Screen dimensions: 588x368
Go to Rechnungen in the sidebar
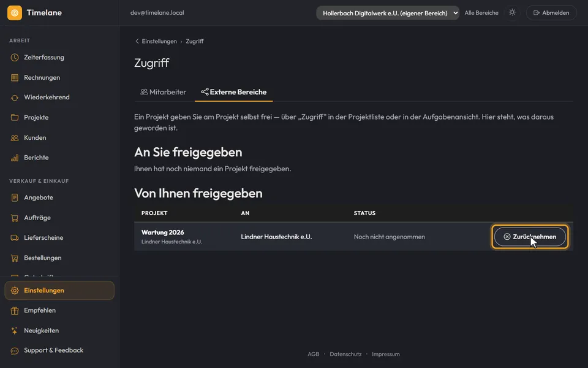click(x=59, y=78)
